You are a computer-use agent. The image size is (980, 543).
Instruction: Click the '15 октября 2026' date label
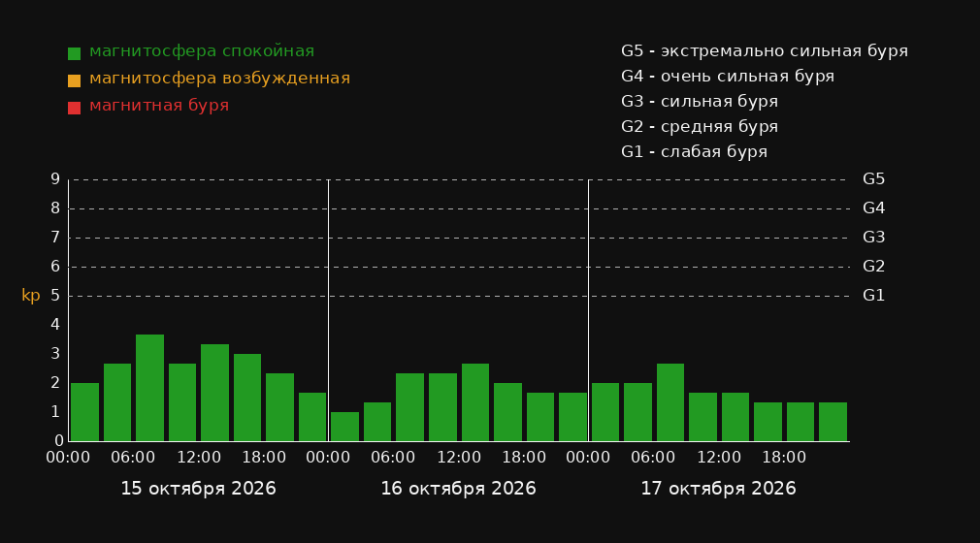[198, 489]
